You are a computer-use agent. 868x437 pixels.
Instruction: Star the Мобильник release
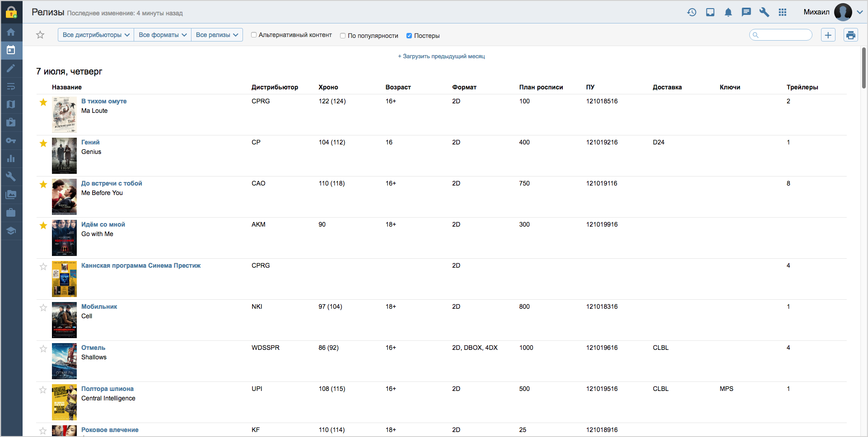click(x=43, y=307)
